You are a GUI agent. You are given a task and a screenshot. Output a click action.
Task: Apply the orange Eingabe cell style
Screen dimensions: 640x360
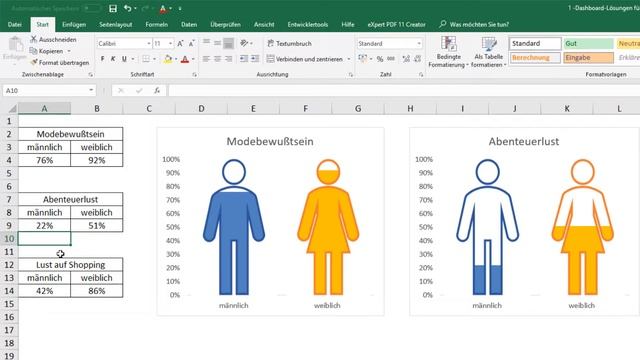(x=589, y=58)
